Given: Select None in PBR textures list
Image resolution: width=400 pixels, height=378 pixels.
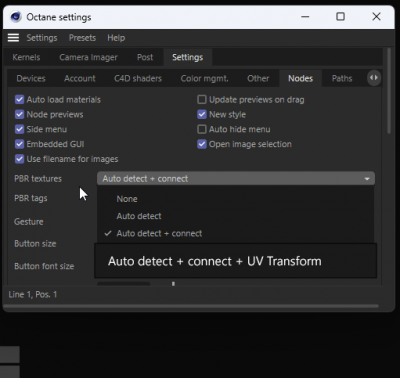Looking at the screenshot, I should (x=127, y=199).
